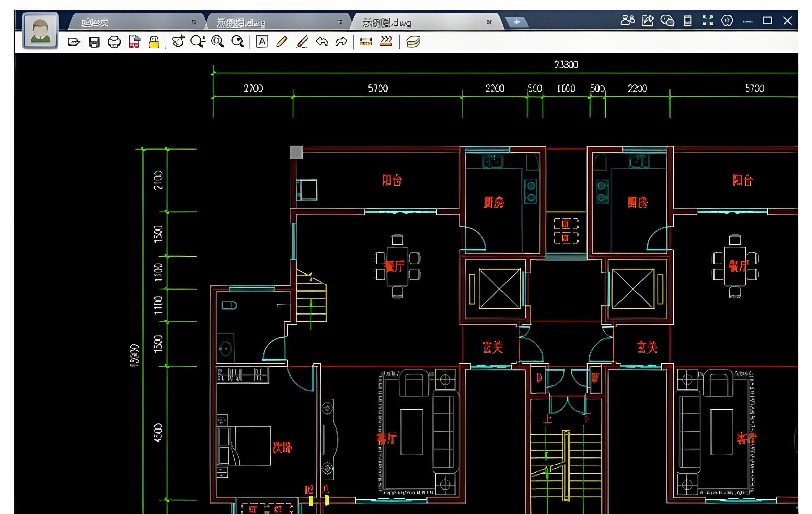
Task: Click the Undo arrow icon
Action: tap(322, 42)
